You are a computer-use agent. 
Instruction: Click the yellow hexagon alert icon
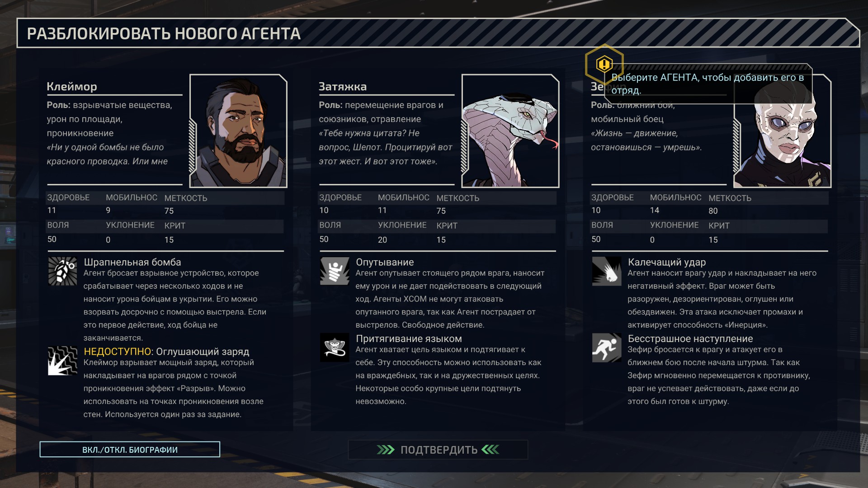click(x=604, y=64)
